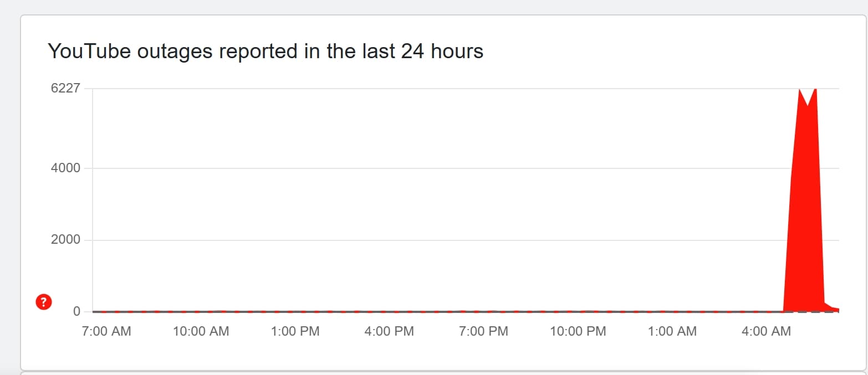
Task: Select the 1:00 AM time label
Action: (x=672, y=331)
